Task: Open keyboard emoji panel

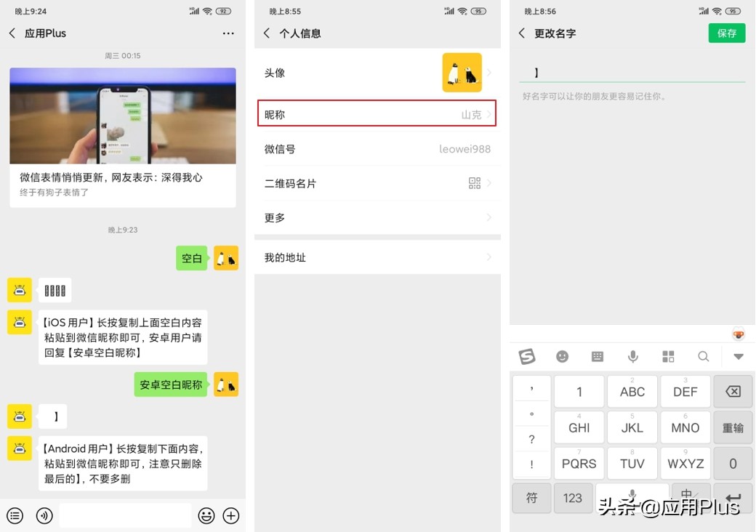Action: pyautogui.click(x=562, y=357)
